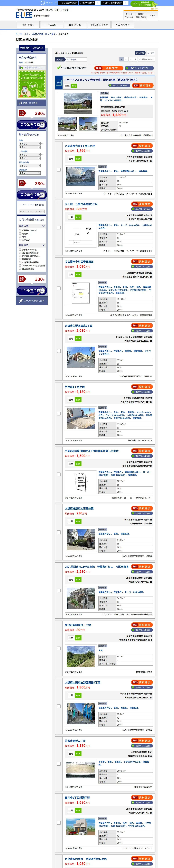Open the price upper limit dropdown

click(x=30, y=147)
